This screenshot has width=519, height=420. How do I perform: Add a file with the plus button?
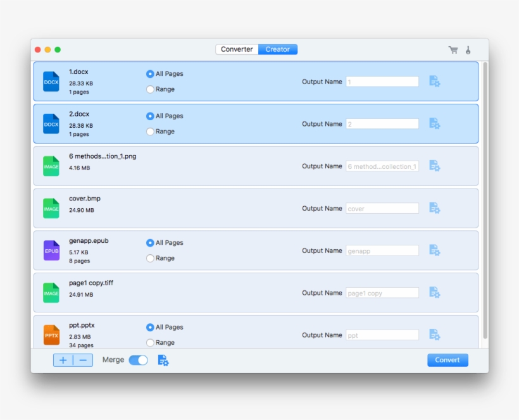click(x=63, y=360)
